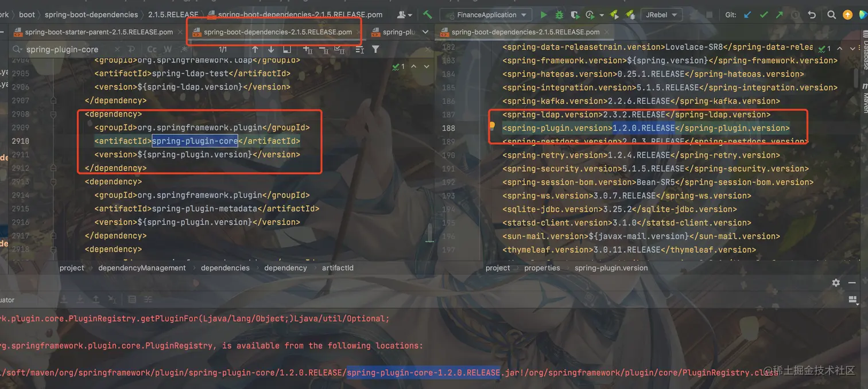868x389 pixels.
Task: Hide the bottom tool window with minus
Action: 852,283
